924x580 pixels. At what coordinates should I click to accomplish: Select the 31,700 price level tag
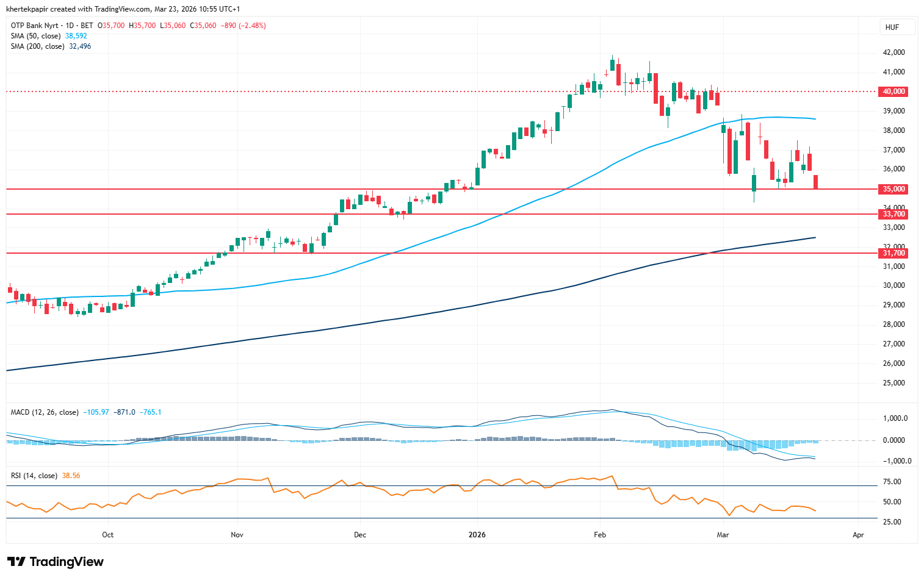tap(893, 253)
